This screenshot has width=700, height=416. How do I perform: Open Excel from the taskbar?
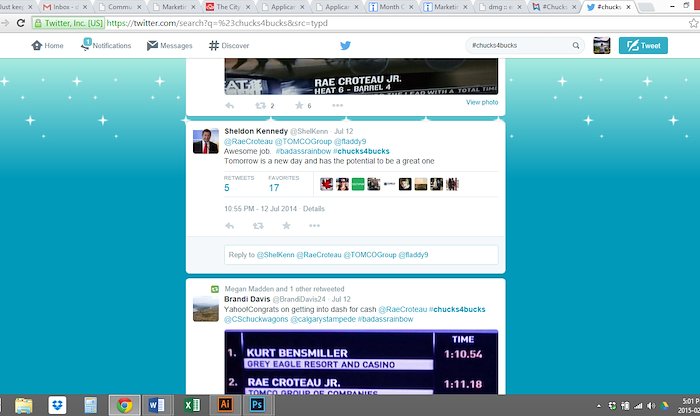click(x=192, y=405)
